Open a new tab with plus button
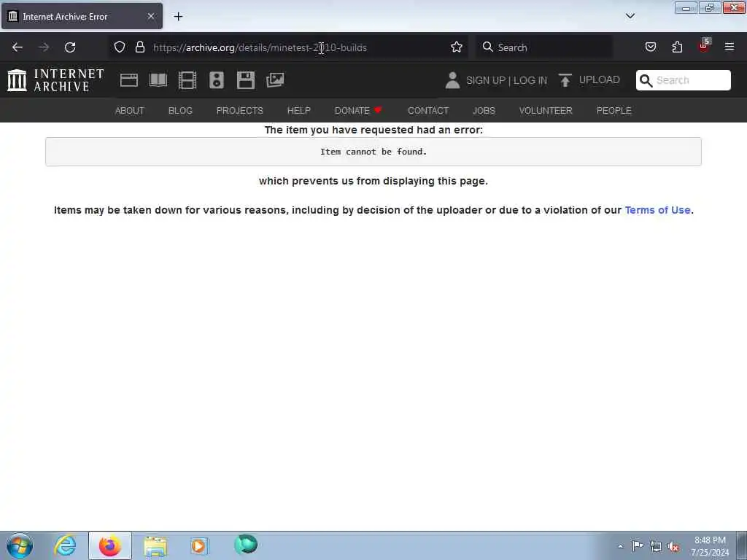 [x=178, y=17]
